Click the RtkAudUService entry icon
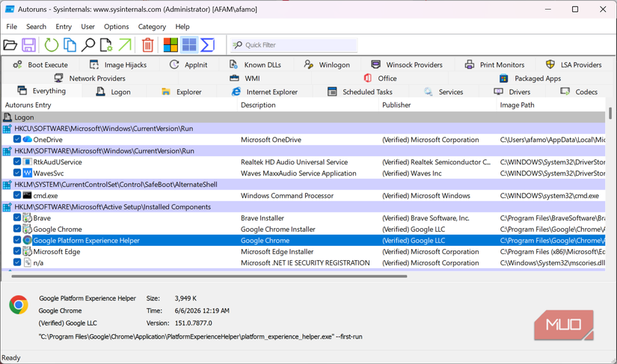The image size is (617, 364). point(27,162)
